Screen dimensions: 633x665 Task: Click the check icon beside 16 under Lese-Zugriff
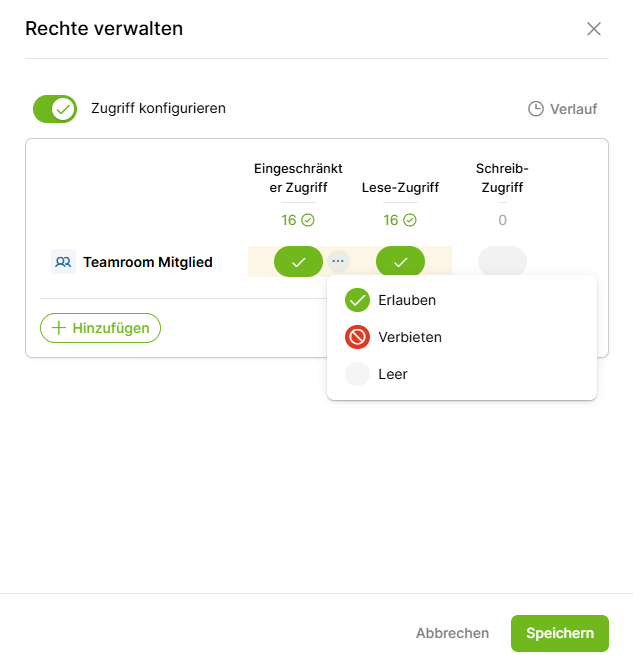click(410, 220)
